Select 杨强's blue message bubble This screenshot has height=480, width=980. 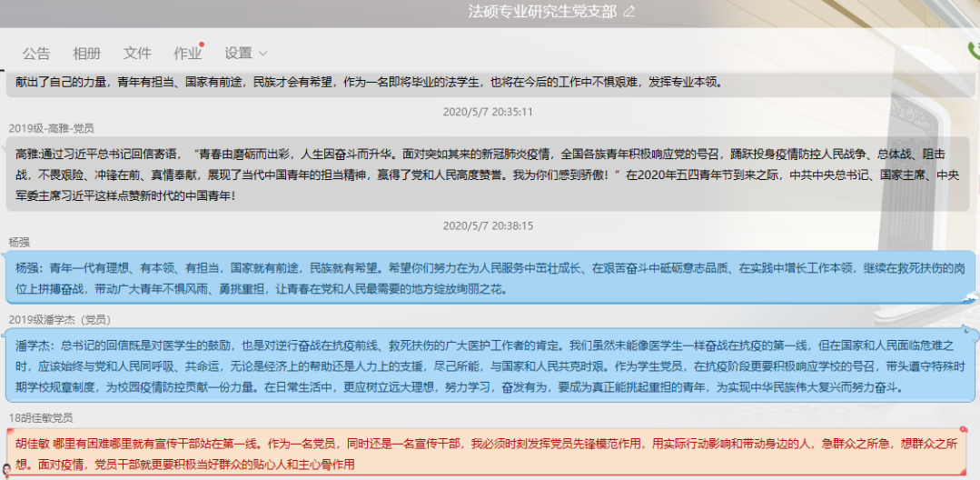[x=490, y=278]
